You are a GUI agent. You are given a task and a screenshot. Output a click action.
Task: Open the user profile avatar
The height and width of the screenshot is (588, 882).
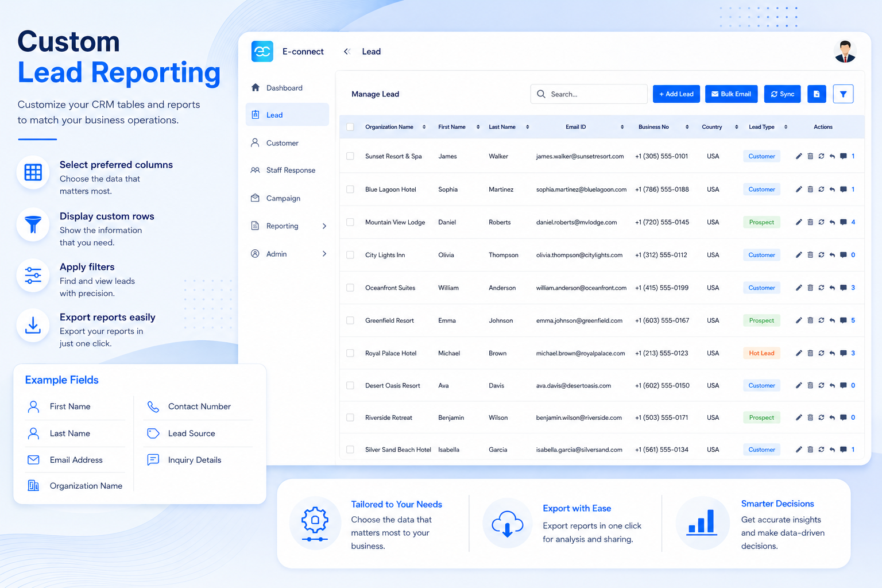point(845,52)
